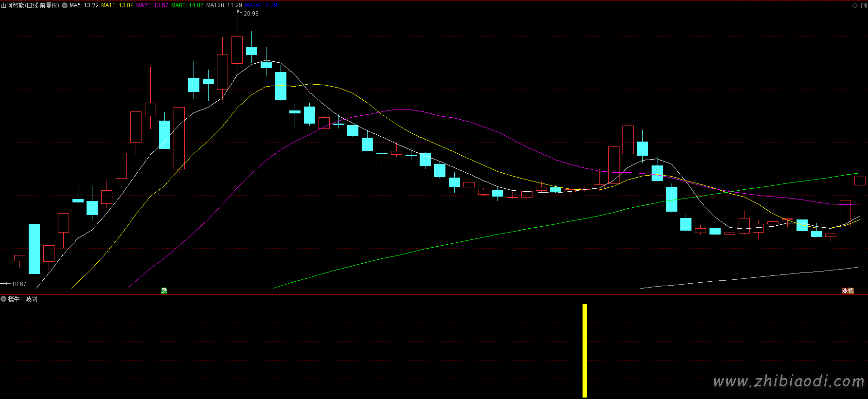The height and width of the screenshot is (399, 868).
Task: Click the 10.67 low price label
Action: pyautogui.click(x=19, y=284)
